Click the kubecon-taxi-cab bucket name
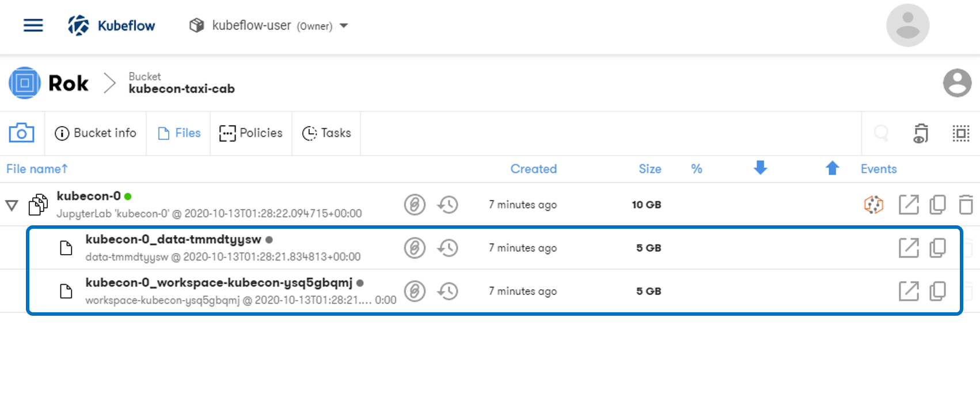The width and height of the screenshot is (980, 412). pos(182,89)
